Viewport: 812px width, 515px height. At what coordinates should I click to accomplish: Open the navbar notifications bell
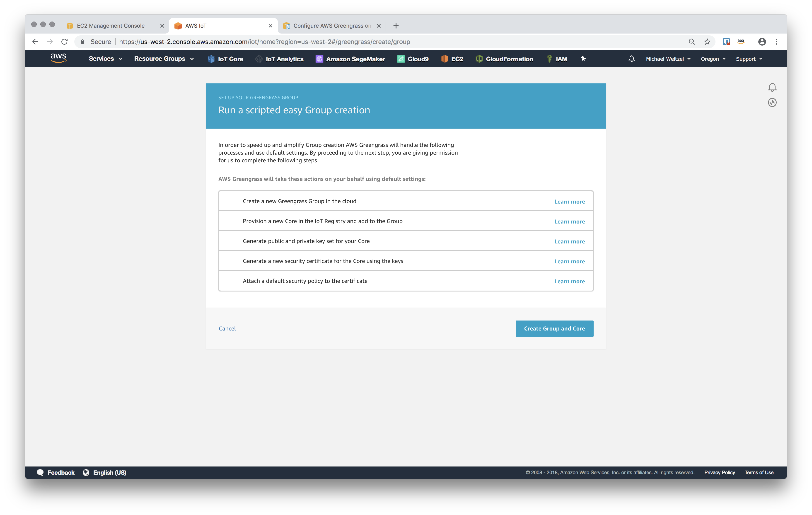[631, 59]
